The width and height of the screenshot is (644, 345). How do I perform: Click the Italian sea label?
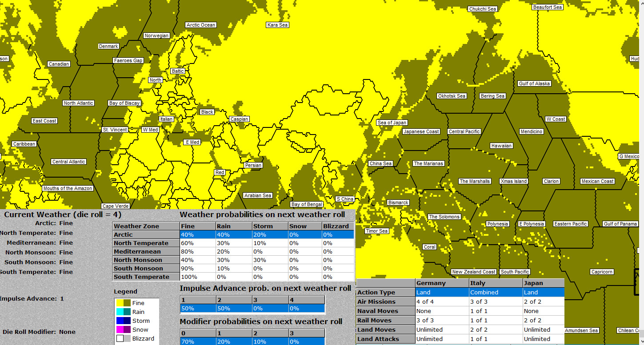(167, 119)
